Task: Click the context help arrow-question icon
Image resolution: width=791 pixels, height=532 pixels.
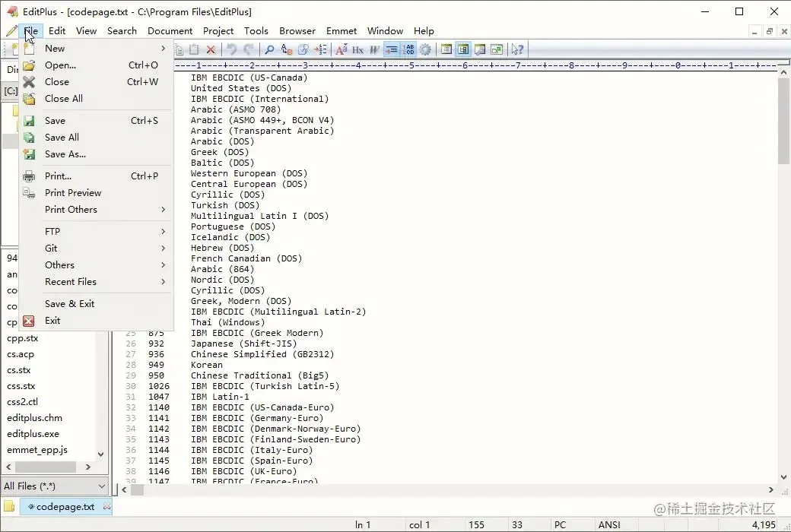Action: click(518, 49)
